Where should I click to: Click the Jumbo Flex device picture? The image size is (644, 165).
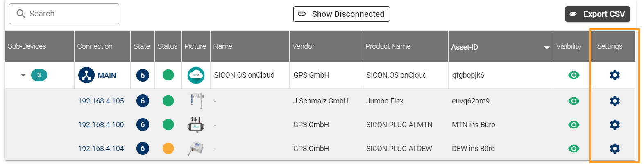click(196, 101)
